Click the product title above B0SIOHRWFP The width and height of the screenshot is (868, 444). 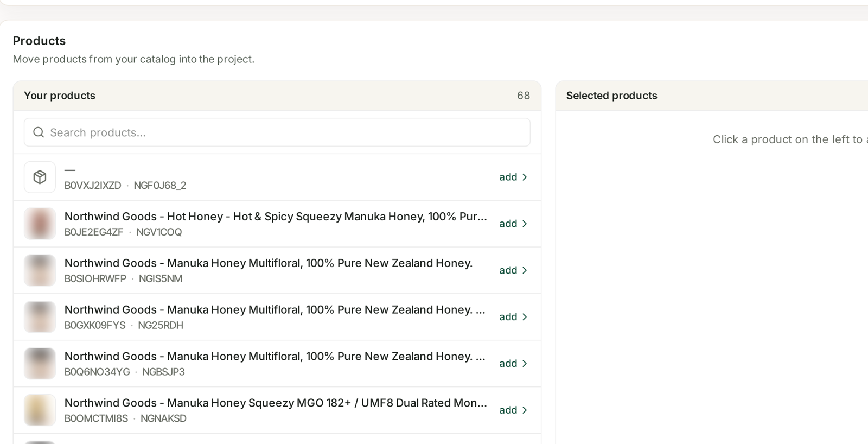click(269, 263)
